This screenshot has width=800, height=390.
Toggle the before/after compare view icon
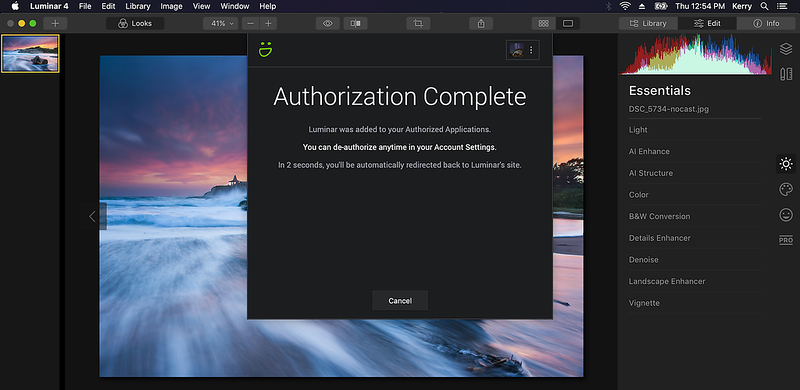pos(356,23)
